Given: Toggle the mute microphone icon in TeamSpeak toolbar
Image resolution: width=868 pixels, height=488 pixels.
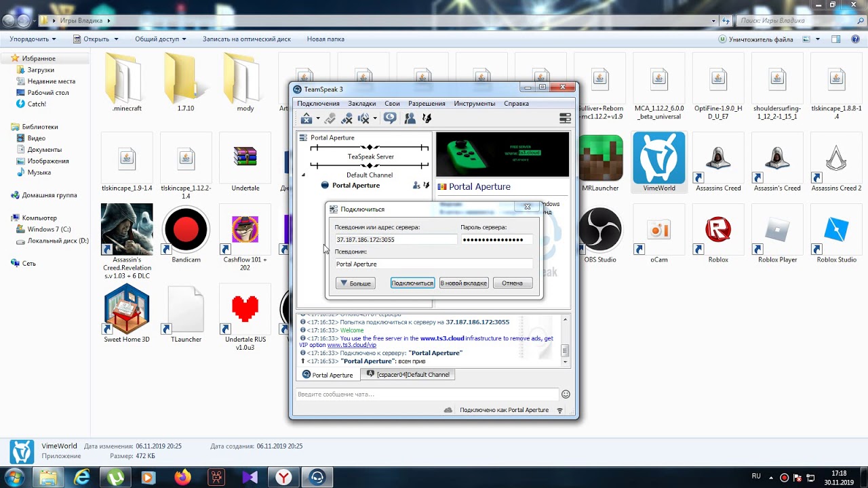Looking at the screenshot, I should tap(347, 119).
